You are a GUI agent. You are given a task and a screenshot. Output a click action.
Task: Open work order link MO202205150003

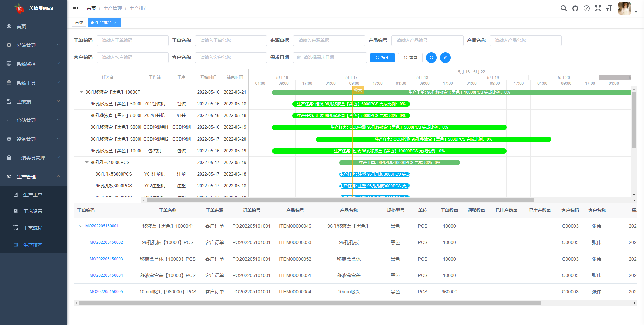click(x=106, y=259)
